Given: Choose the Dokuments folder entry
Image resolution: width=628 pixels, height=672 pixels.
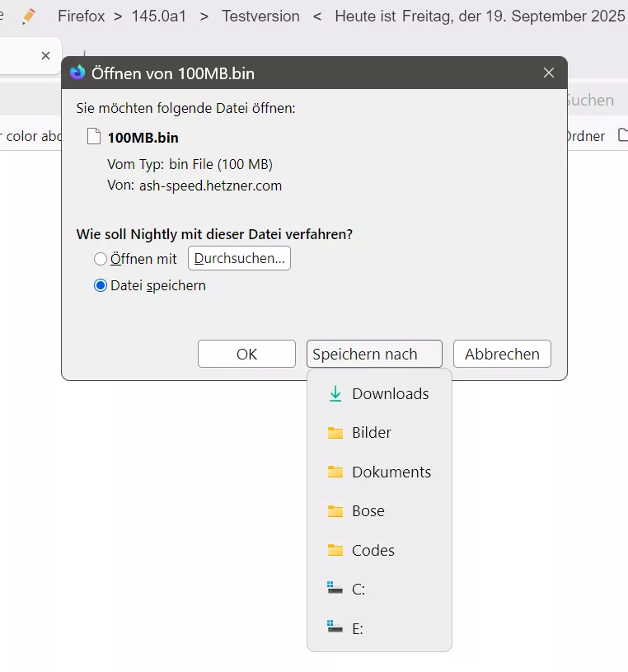Looking at the screenshot, I should point(380,472).
